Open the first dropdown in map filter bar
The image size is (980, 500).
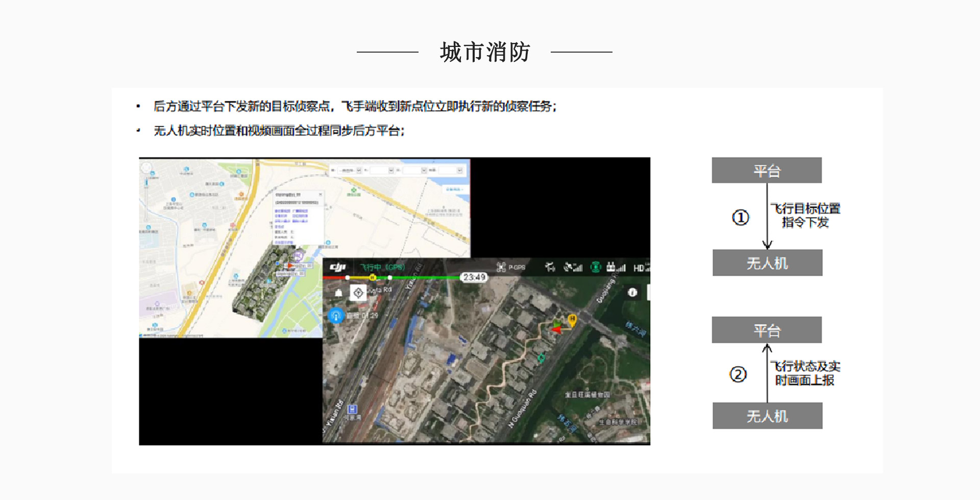click(350, 171)
